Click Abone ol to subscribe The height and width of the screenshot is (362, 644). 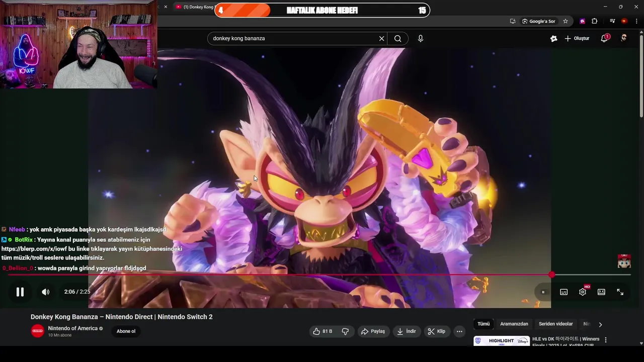126,331
